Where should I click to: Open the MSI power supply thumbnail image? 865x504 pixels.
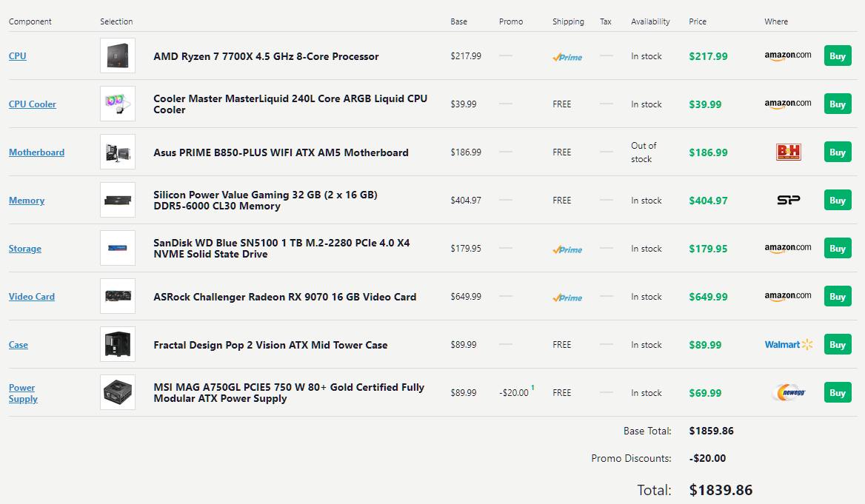(118, 392)
